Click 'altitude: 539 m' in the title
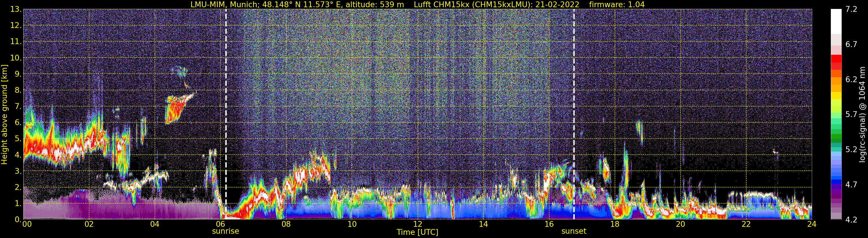Image resolution: width=868 pixels, height=238 pixels. pos(375,5)
